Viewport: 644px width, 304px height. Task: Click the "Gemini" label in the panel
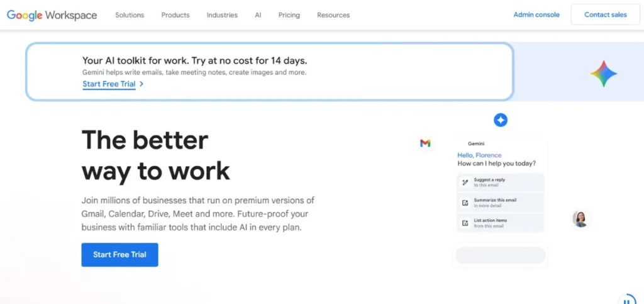coord(476,144)
